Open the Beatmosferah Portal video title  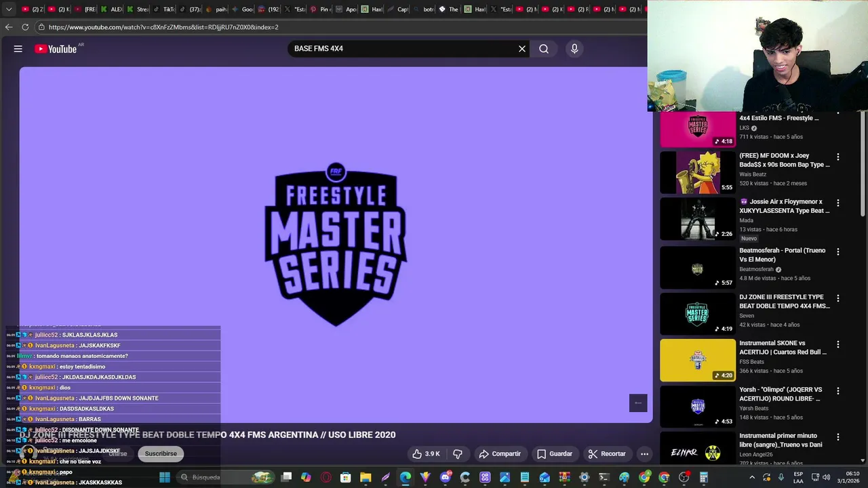point(783,255)
